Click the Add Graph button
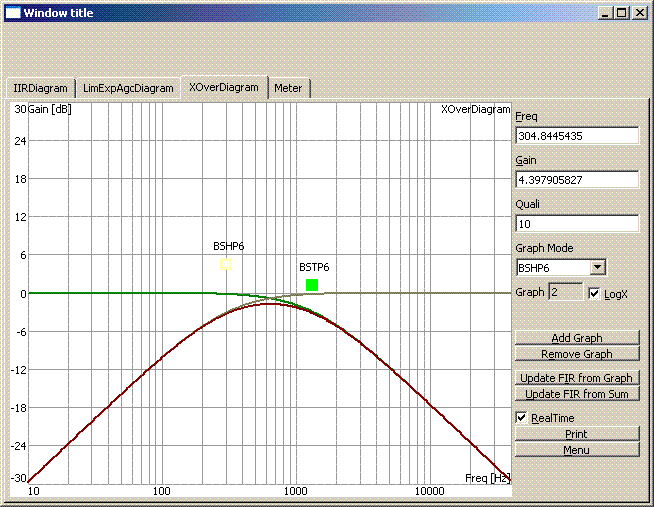654x507 pixels. click(x=576, y=338)
